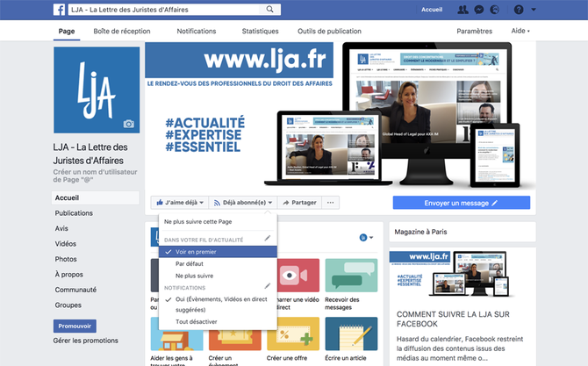Click the 'Écrire un article' notepad tile
The width and height of the screenshot is (588, 366).
pos(351,334)
